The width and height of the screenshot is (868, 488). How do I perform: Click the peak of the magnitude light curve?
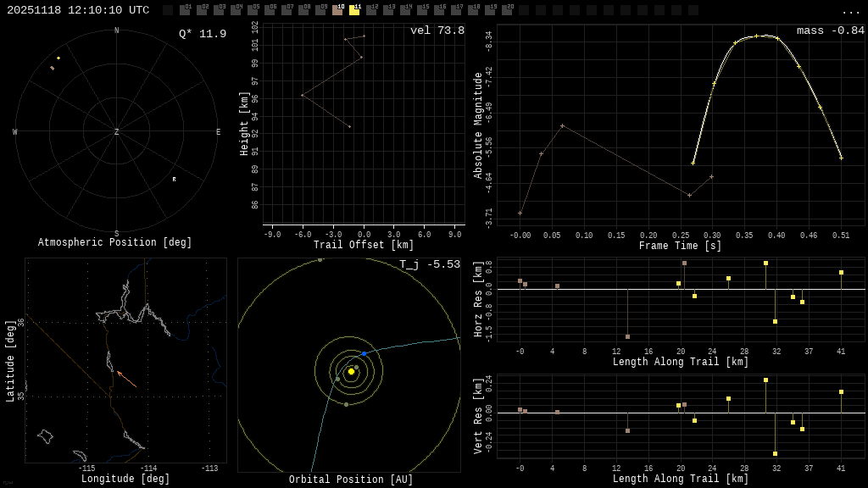pyautogui.click(x=765, y=36)
